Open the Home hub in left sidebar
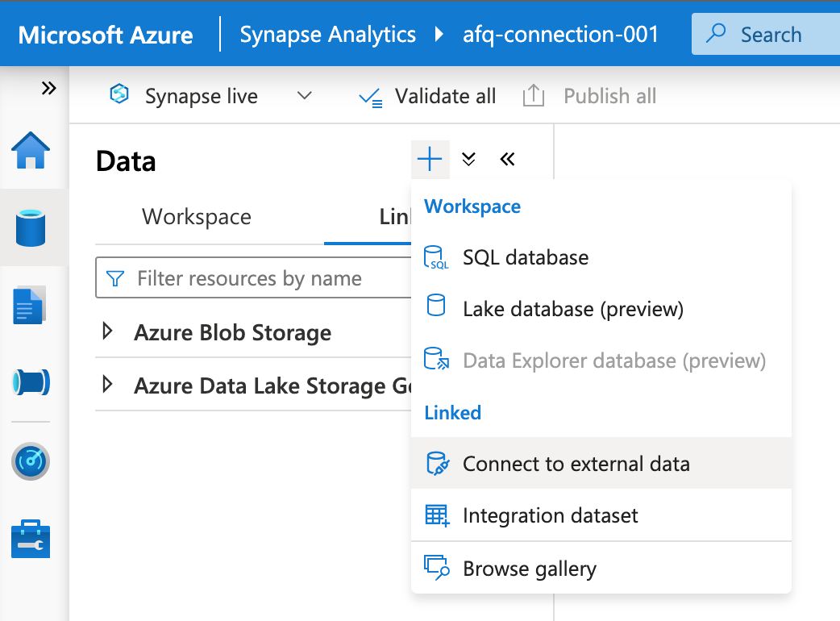The image size is (840, 621). click(30, 149)
